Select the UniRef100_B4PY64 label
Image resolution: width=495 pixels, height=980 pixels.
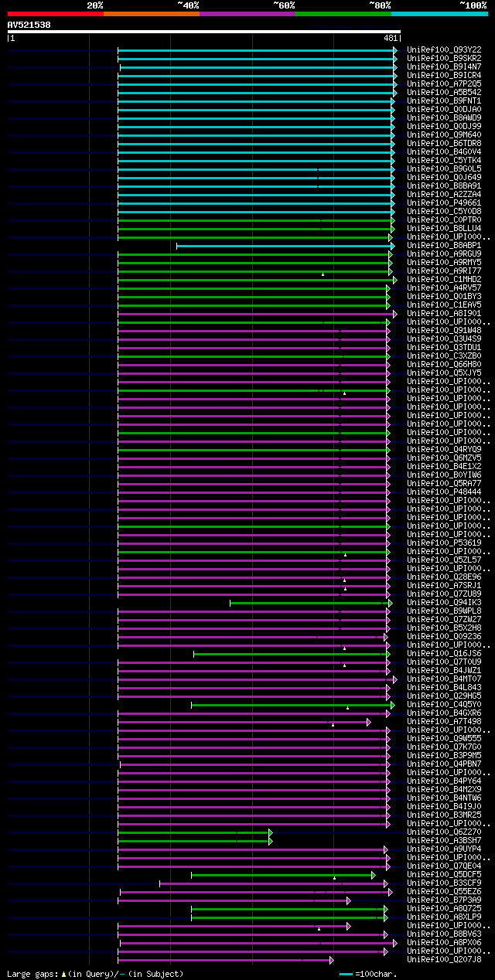[x=444, y=781]
